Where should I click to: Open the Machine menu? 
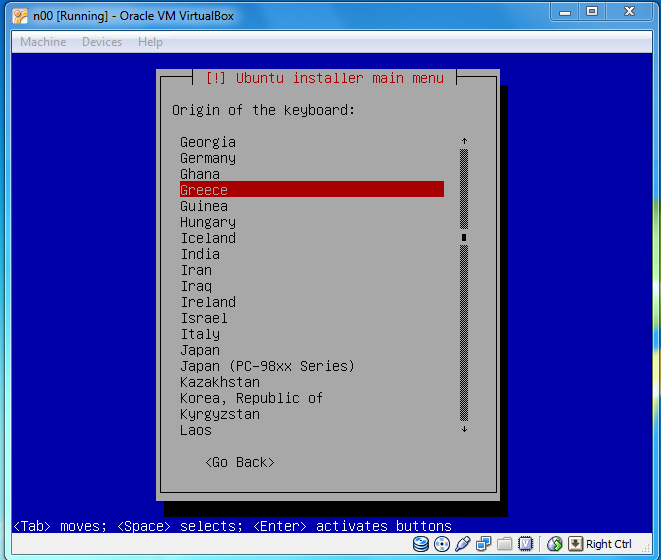[43, 42]
